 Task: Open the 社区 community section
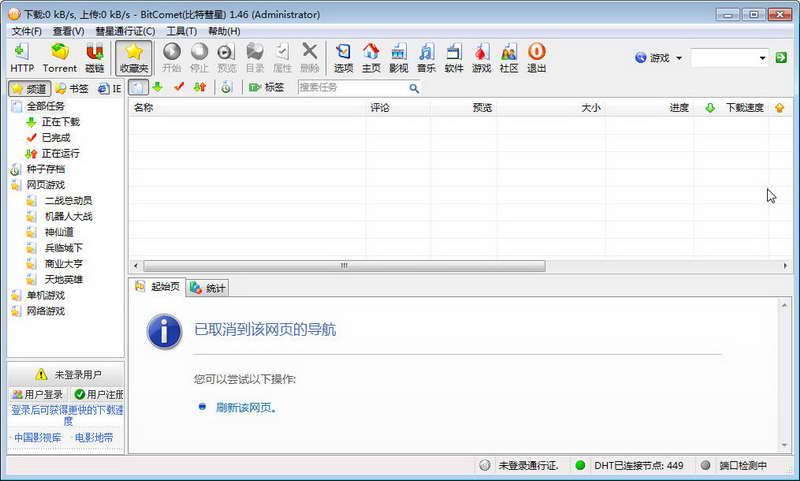(x=509, y=58)
